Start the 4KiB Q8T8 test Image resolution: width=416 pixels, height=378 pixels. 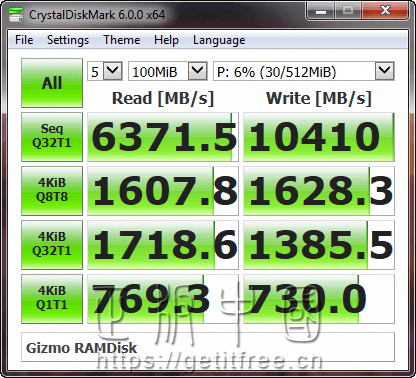[52, 191]
